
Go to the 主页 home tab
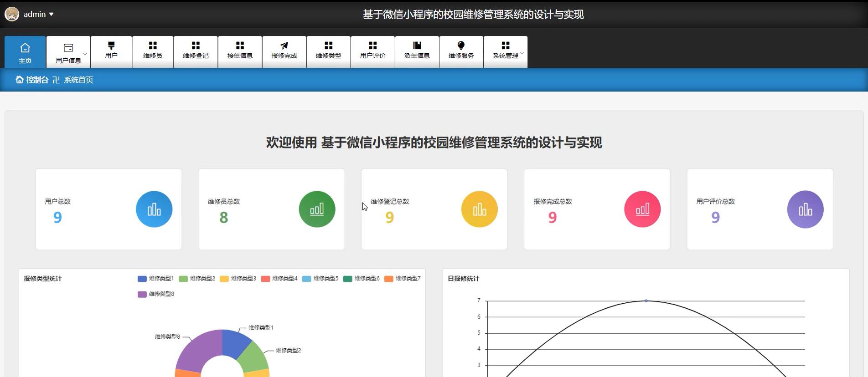click(x=25, y=52)
